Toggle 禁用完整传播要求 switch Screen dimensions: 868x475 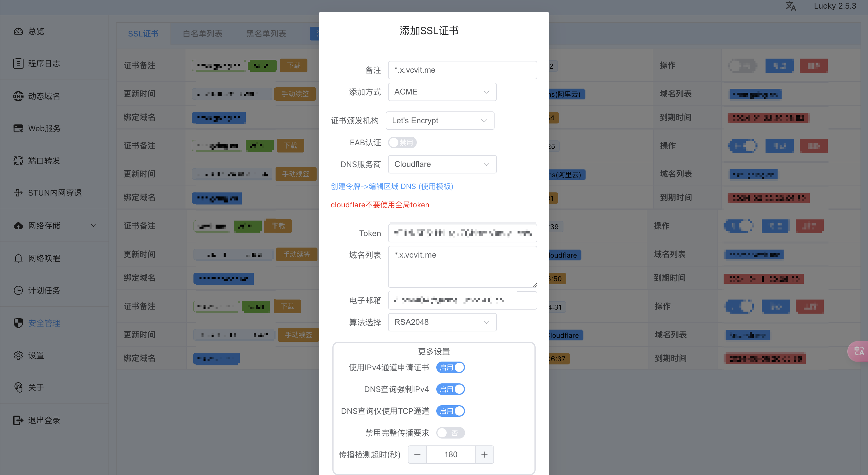[451, 432]
